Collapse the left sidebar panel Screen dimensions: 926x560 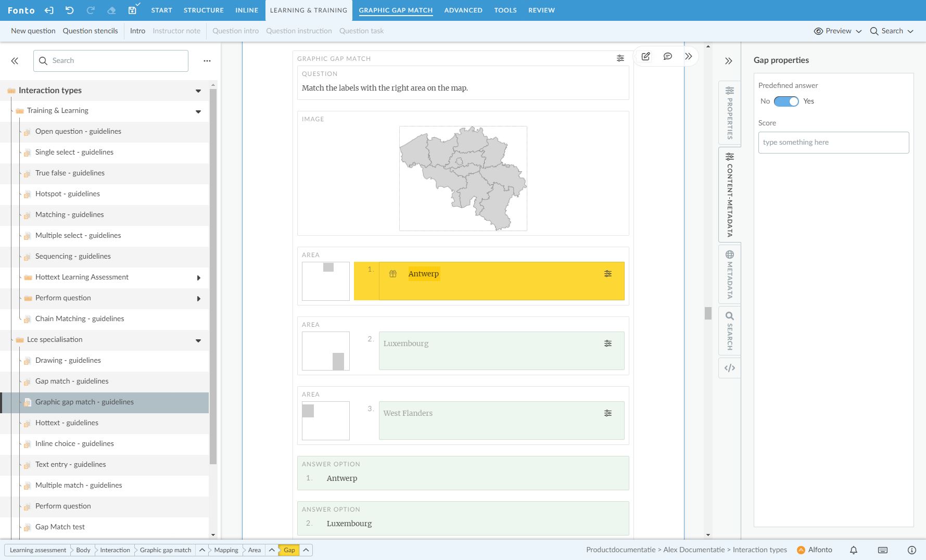tap(15, 61)
